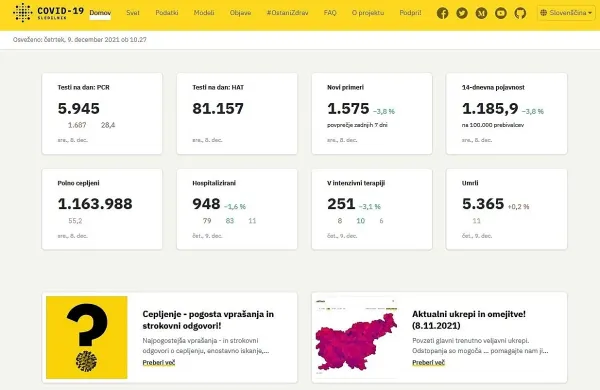Screen dimensions: 600x390
Task: Open the Aktualni ukrepi in omejitve headline
Action: pos(469,320)
